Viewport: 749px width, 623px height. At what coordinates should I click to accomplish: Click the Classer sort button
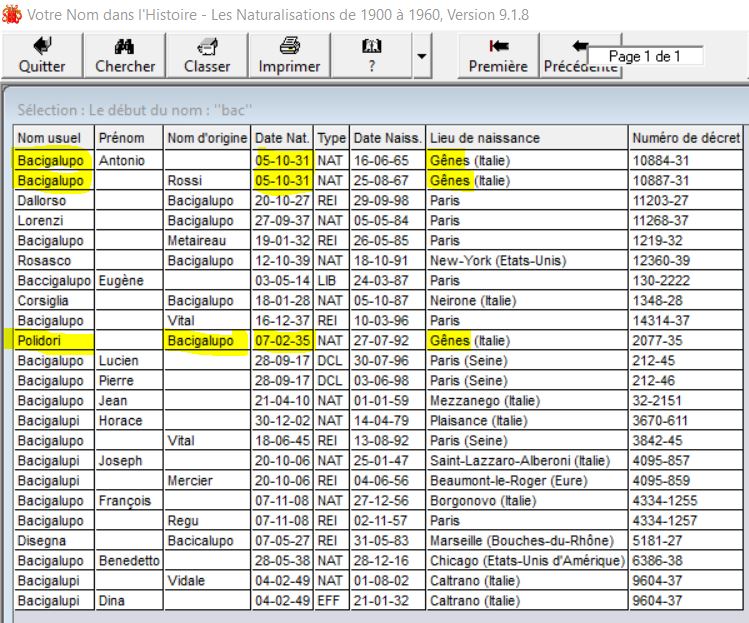tap(207, 55)
